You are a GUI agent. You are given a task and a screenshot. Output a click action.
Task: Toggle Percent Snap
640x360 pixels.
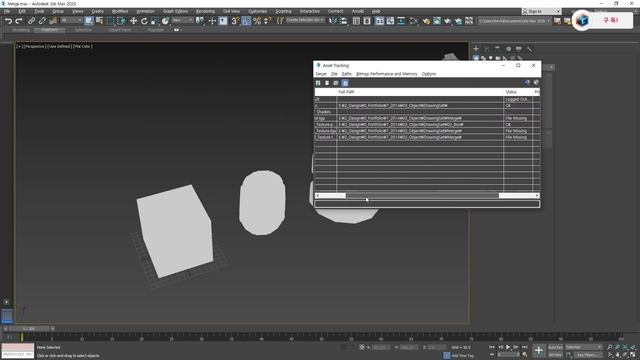257,21
